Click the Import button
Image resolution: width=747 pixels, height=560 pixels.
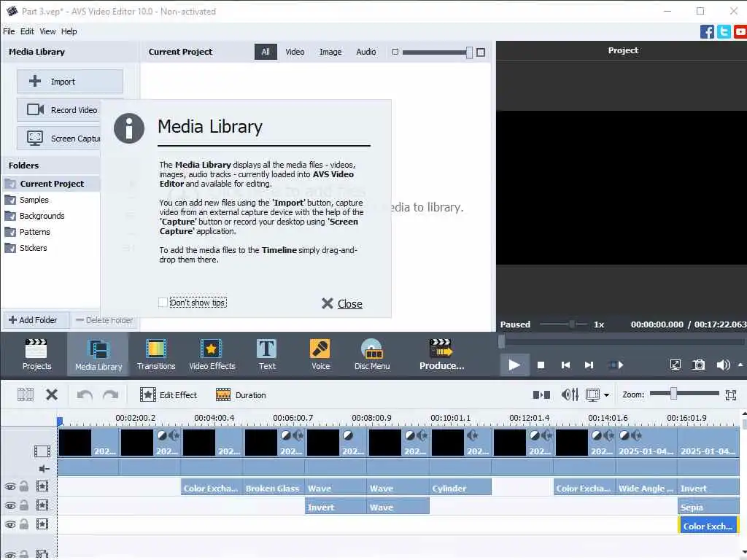(x=70, y=82)
